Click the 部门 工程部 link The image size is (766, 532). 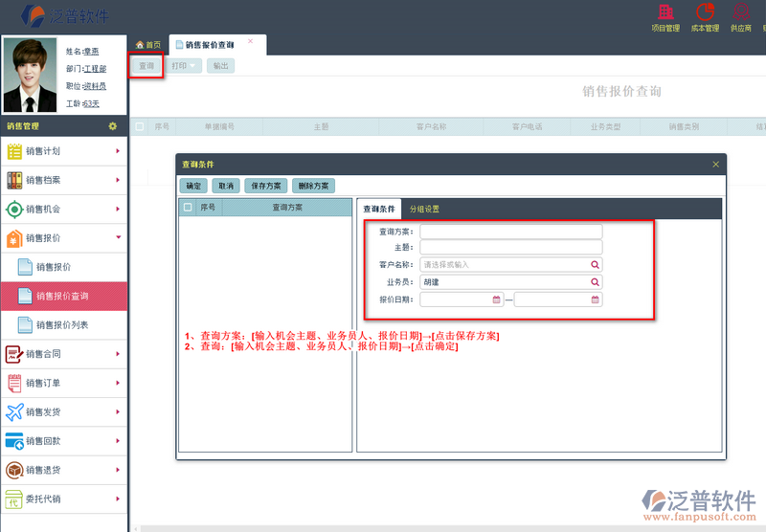tap(95, 69)
